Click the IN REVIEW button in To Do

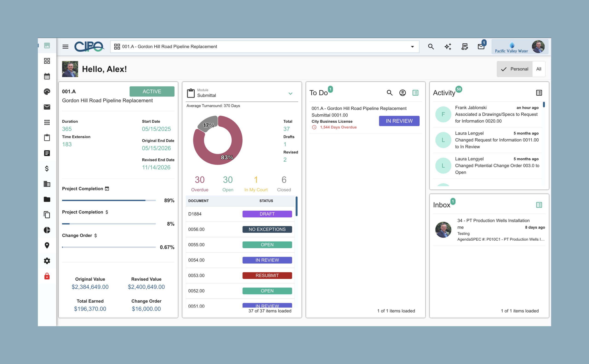pyautogui.click(x=399, y=121)
